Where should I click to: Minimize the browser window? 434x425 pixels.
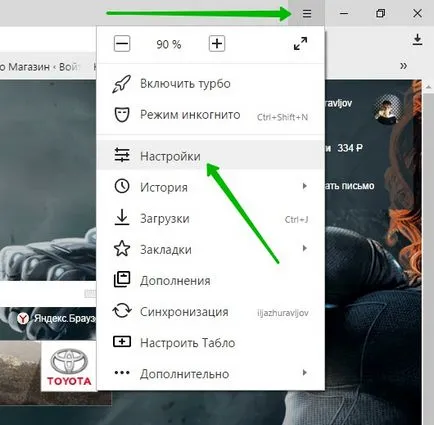(344, 13)
